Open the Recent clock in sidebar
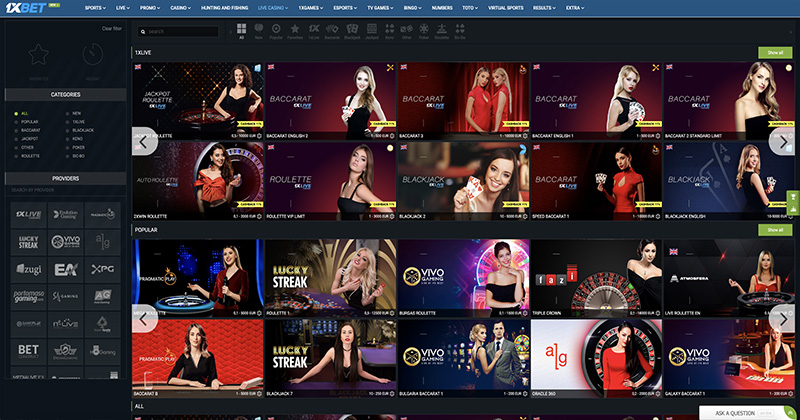The image size is (800, 420). coord(93,55)
